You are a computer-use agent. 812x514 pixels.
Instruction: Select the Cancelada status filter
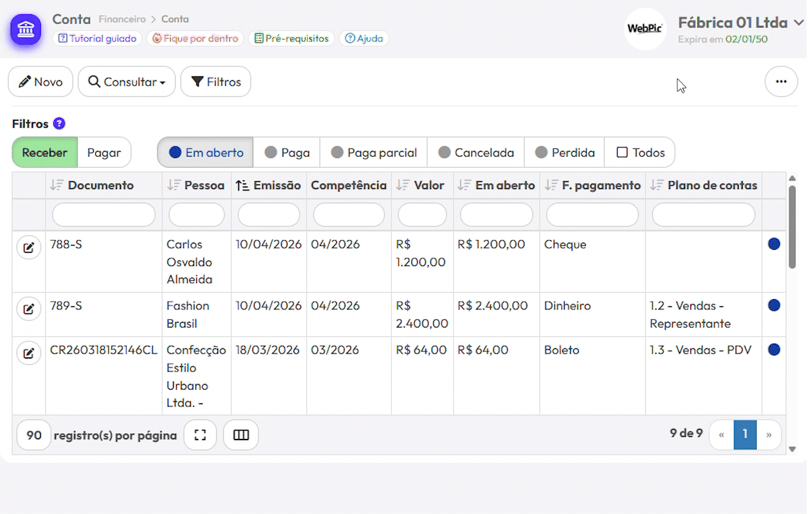pyautogui.click(x=476, y=153)
